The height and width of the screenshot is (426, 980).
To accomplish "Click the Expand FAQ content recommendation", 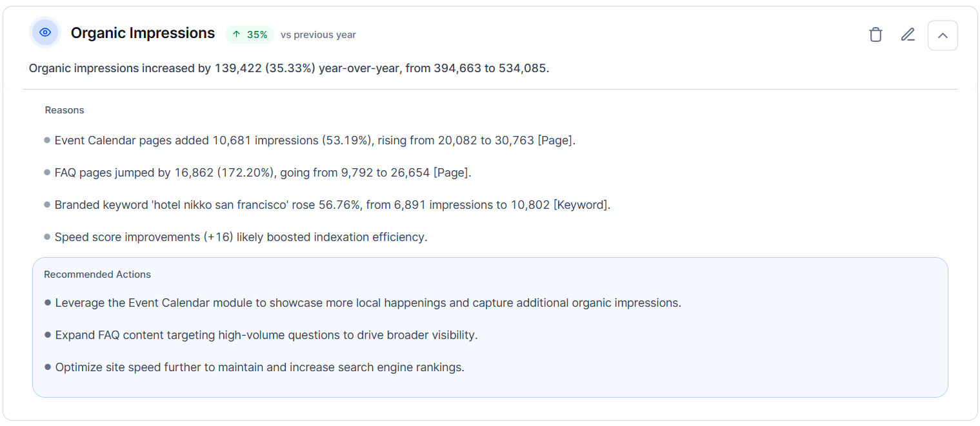I will pyautogui.click(x=266, y=335).
